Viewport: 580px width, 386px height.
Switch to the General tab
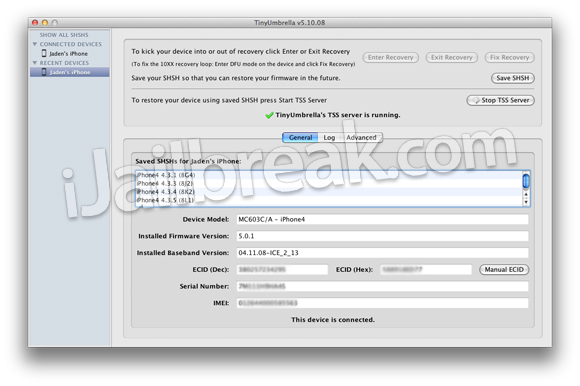300,138
